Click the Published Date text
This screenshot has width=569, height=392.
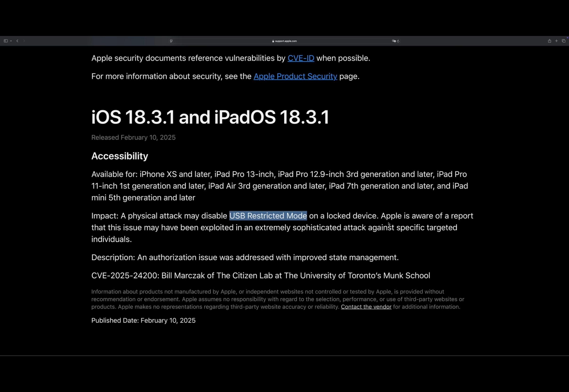pos(143,321)
